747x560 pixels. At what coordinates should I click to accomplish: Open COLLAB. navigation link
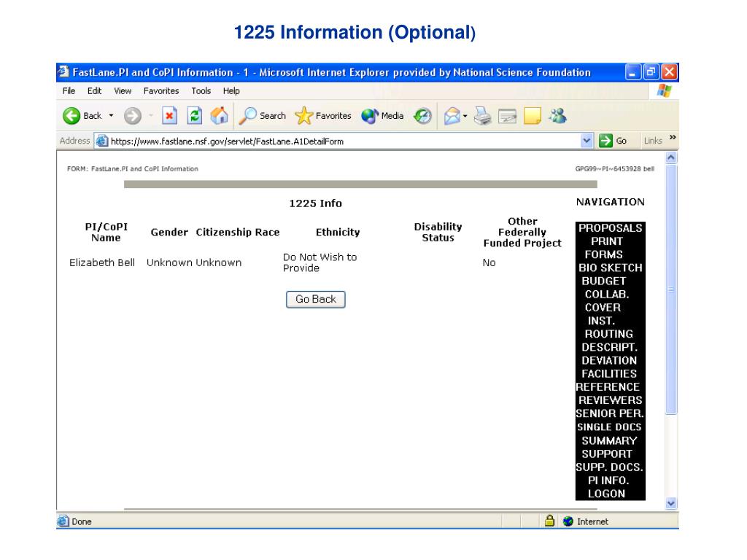607,295
